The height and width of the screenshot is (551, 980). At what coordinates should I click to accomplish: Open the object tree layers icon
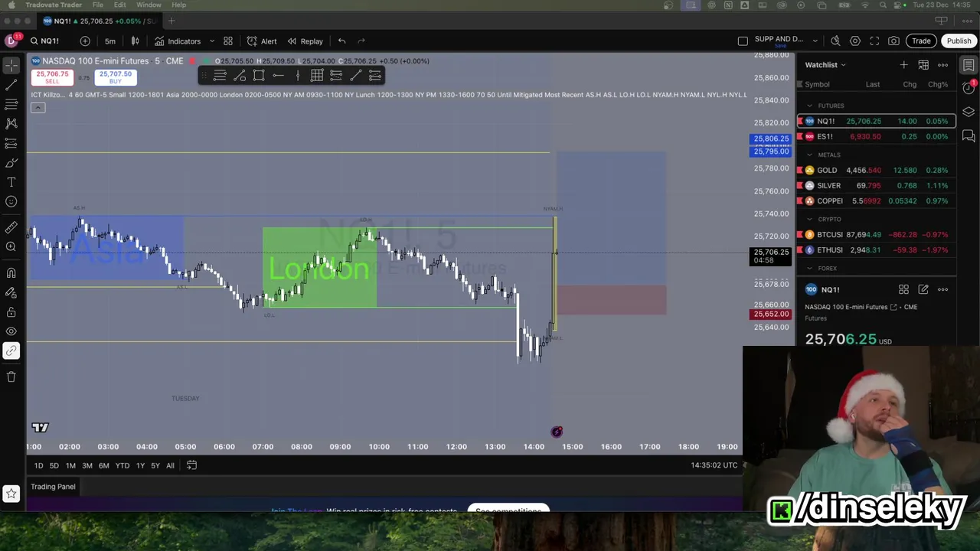click(x=969, y=112)
